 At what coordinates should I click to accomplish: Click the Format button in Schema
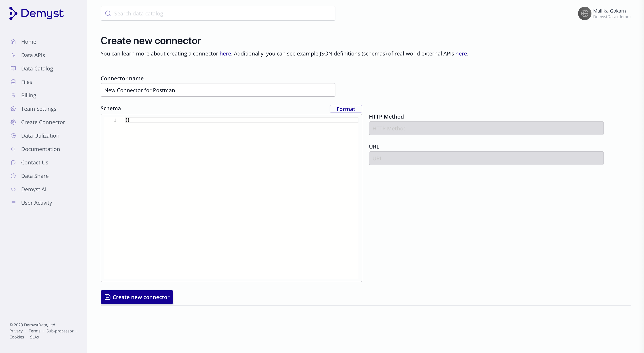click(x=346, y=109)
